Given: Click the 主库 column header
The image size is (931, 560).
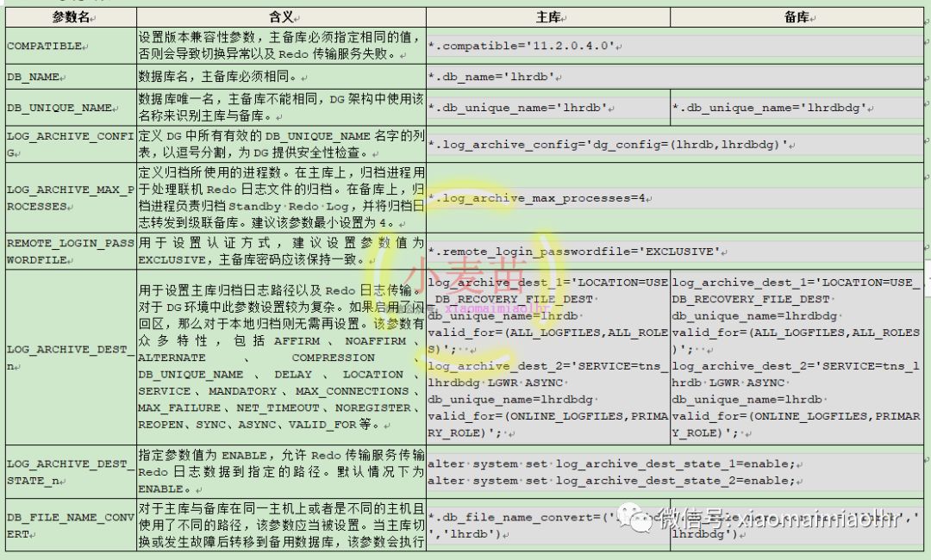Looking at the screenshot, I should point(548,17).
